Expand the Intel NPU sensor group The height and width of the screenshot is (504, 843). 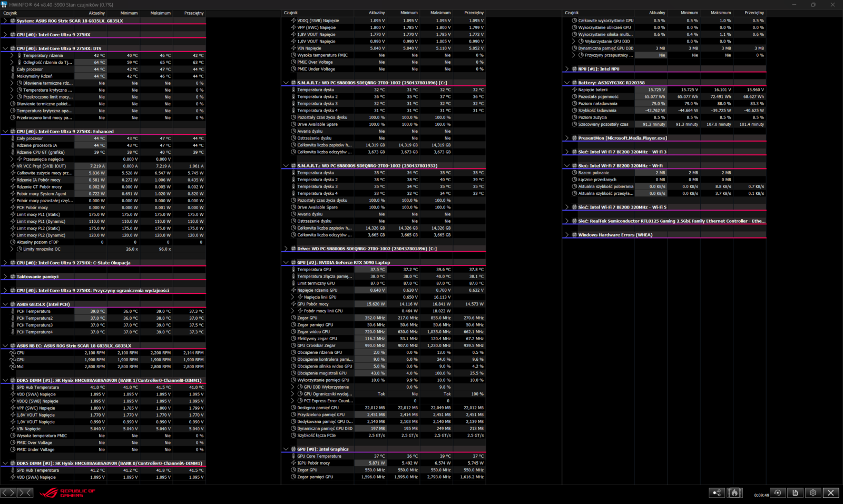[567, 69]
